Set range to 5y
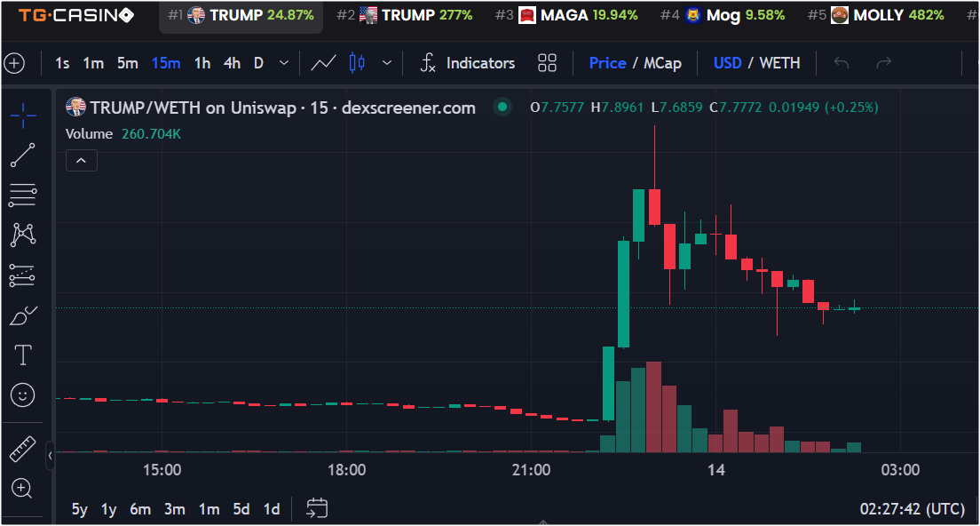This screenshot has height=526, width=980. (x=79, y=509)
